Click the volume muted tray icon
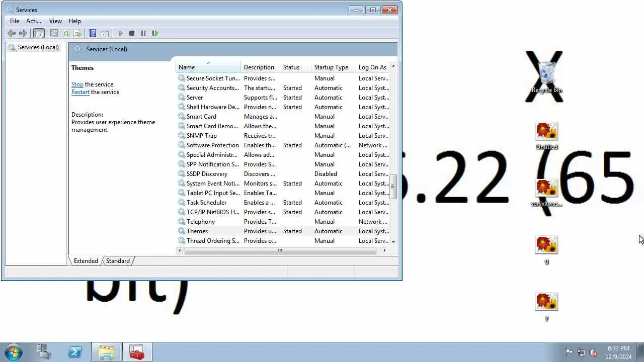Viewport: 644px width, 362px height. click(594, 352)
